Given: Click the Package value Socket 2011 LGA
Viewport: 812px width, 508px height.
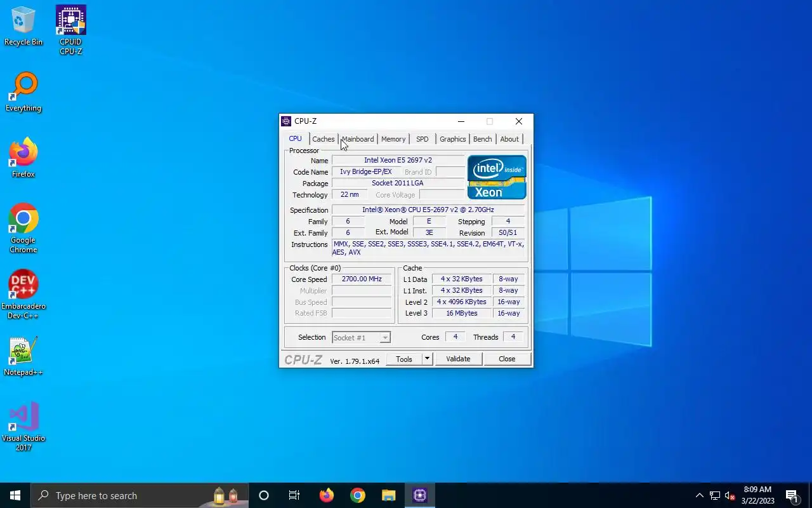Looking at the screenshot, I should (398, 183).
